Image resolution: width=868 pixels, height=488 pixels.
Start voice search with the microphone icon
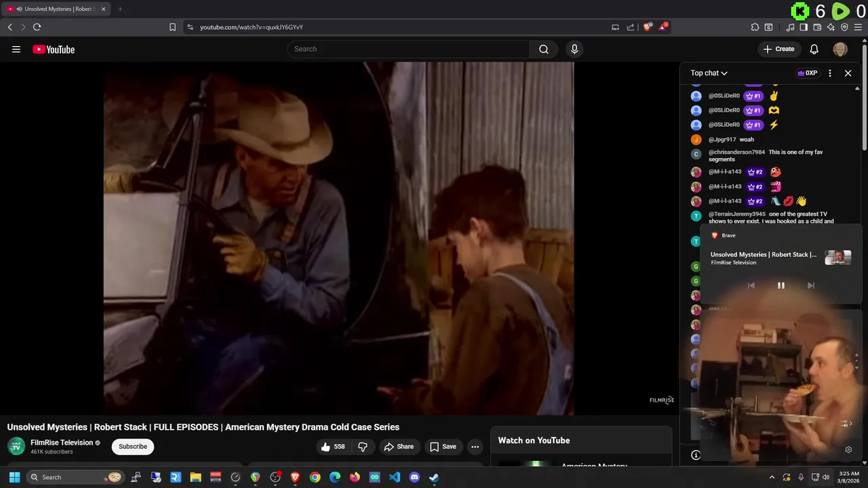point(574,49)
